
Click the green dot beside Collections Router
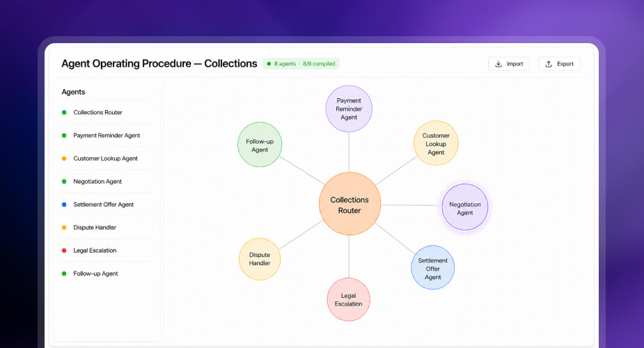coord(64,113)
